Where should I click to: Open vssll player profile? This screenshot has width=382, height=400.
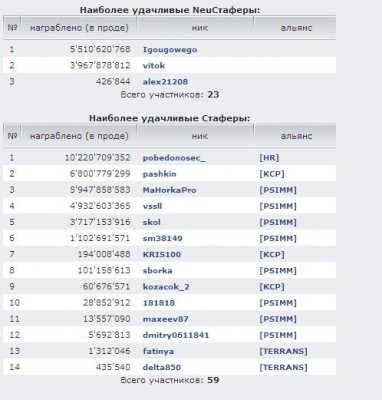[x=152, y=206]
